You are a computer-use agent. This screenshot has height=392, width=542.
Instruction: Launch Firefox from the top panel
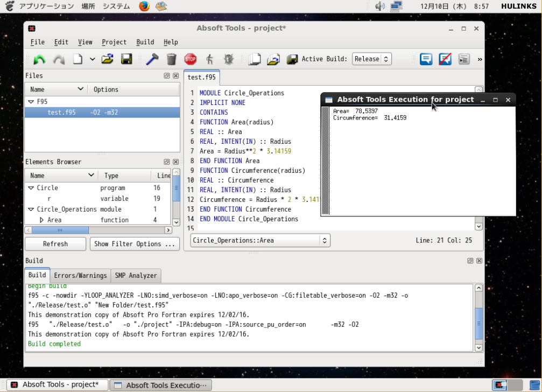click(144, 6)
